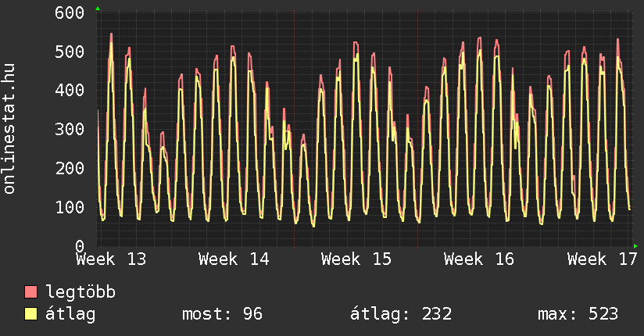Click the 0 y-axis origin label
644x336 pixels.
pyautogui.click(x=79, y=245)
